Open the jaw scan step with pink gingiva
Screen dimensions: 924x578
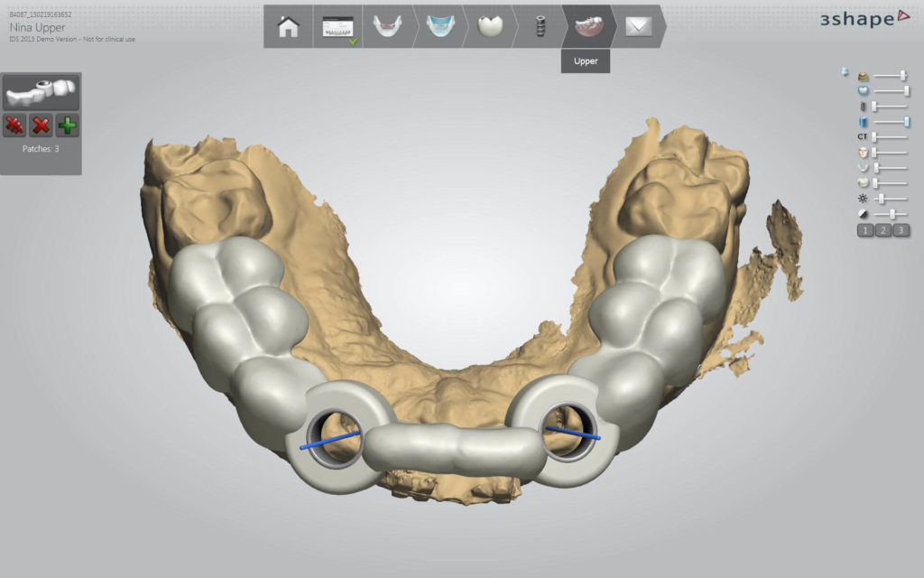click(387, 26)
